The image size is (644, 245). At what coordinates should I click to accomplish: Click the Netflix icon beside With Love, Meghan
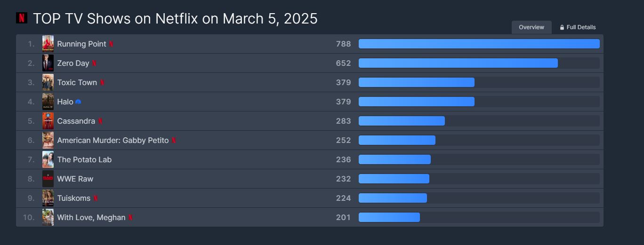point(130,218)
